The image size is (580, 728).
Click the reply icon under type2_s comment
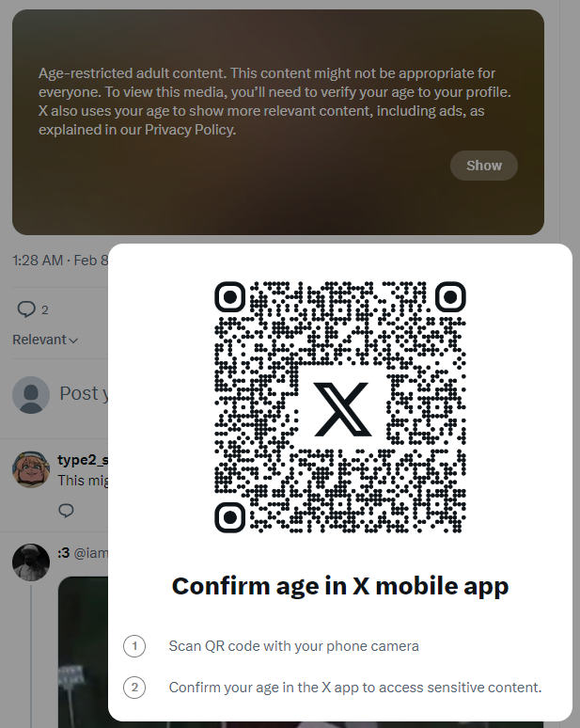pyautogui.click(x=66, y=510)
